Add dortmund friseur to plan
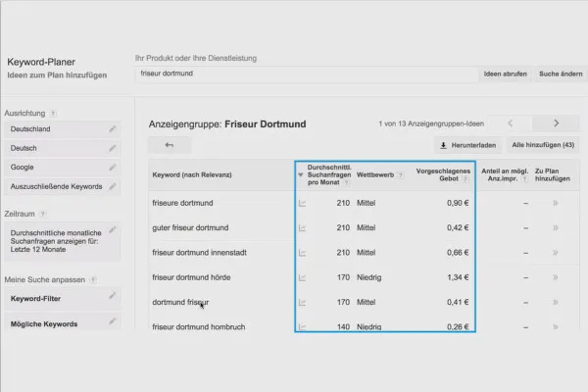 coord(556,302)
